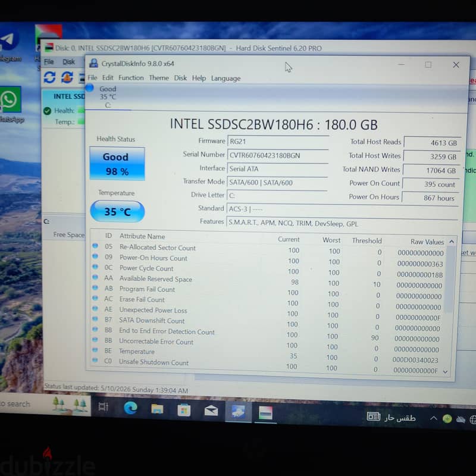
Task: Click the green Health checkmark in Hard Disk Sentinel
Action: 47,111
